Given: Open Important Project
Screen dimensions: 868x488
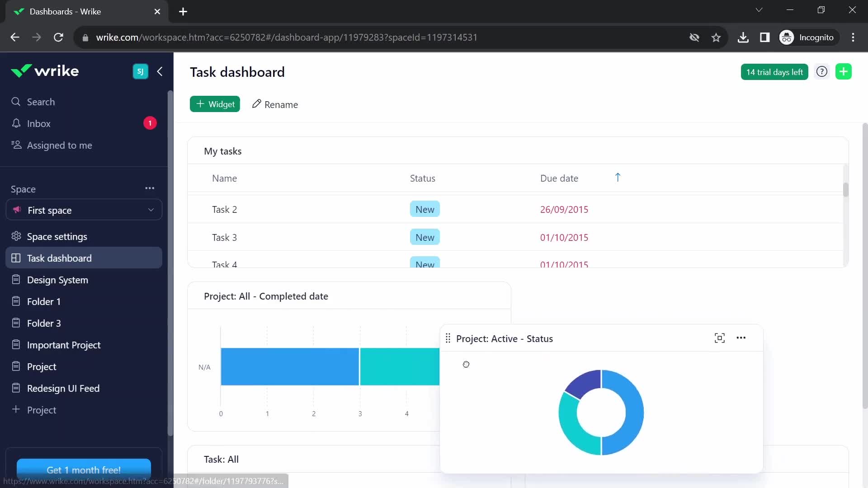Looking at the screenshot, I should pyautogui.click(x=84, y=345).
